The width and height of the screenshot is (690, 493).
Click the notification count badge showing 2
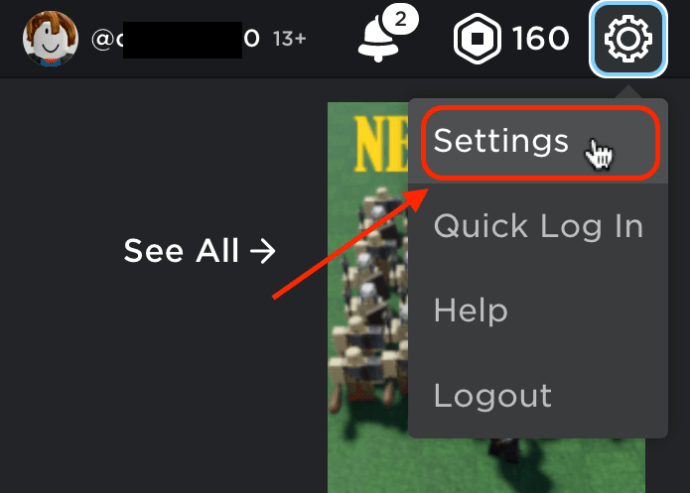[400, 19]
